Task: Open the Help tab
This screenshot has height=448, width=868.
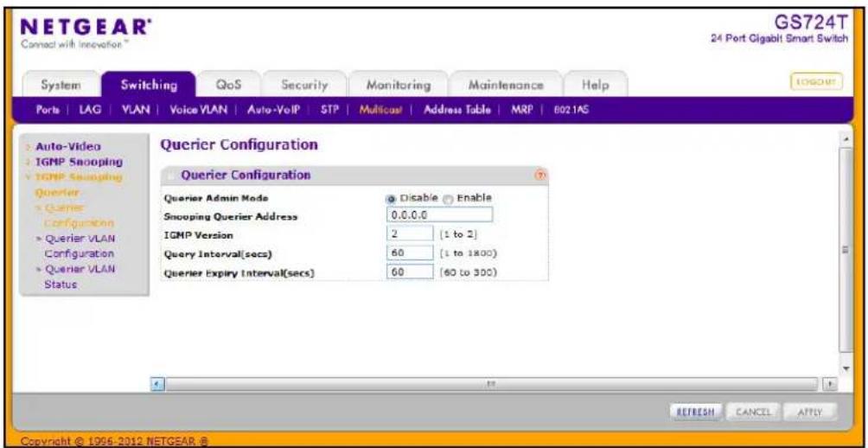Action: point(596,86)
